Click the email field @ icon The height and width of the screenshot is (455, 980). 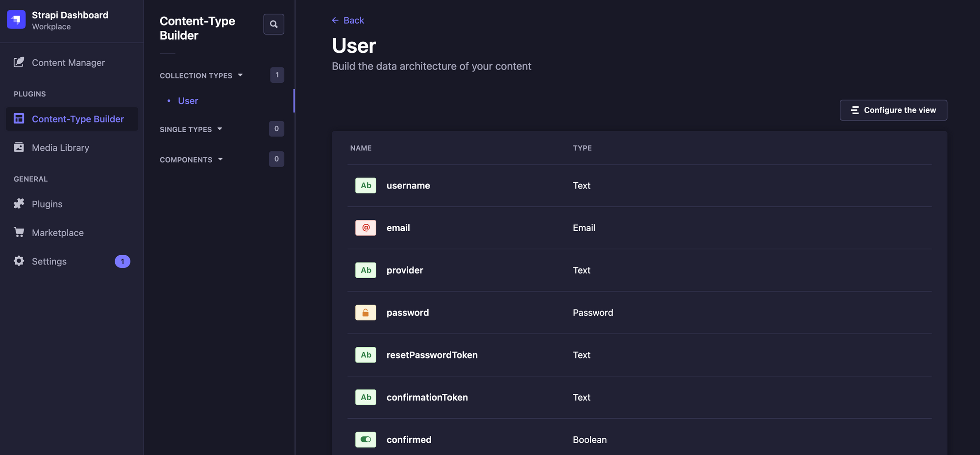(365, 228)
